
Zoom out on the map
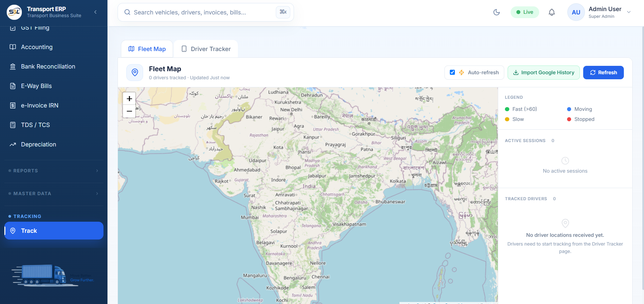pyautogui.click(x=129, y=111)
